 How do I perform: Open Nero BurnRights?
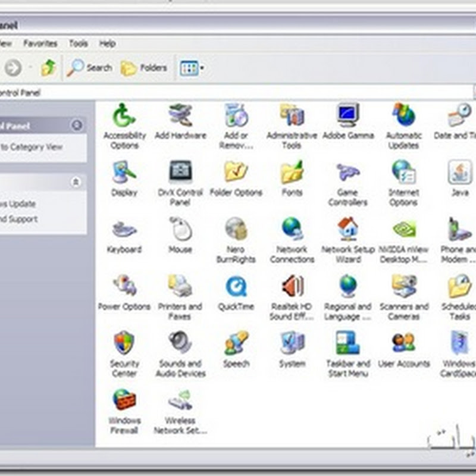[x=236, y=240]
